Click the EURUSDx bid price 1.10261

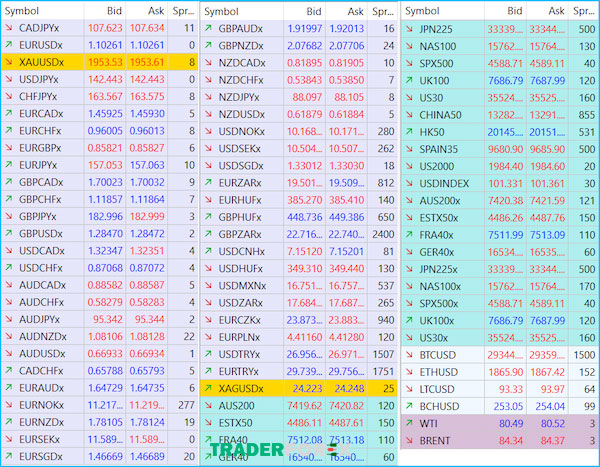click(105, 45)
